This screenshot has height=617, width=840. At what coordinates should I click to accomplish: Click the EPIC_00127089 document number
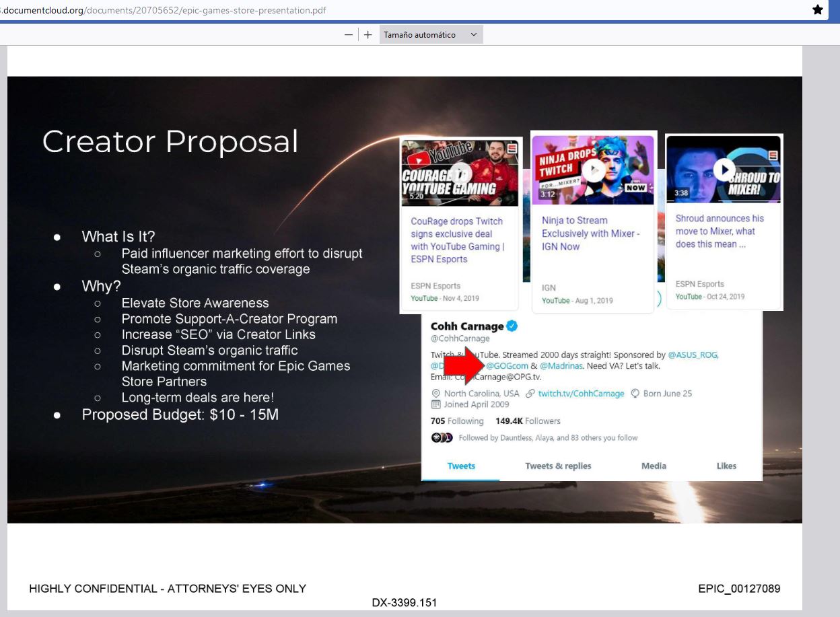(x=740, y=589)
